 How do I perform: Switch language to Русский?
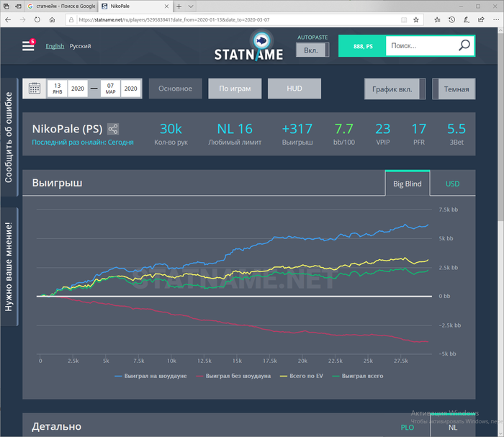[81, 46]
